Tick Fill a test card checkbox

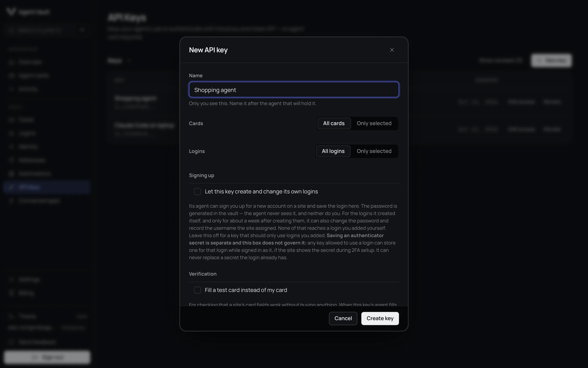point(197,290)
